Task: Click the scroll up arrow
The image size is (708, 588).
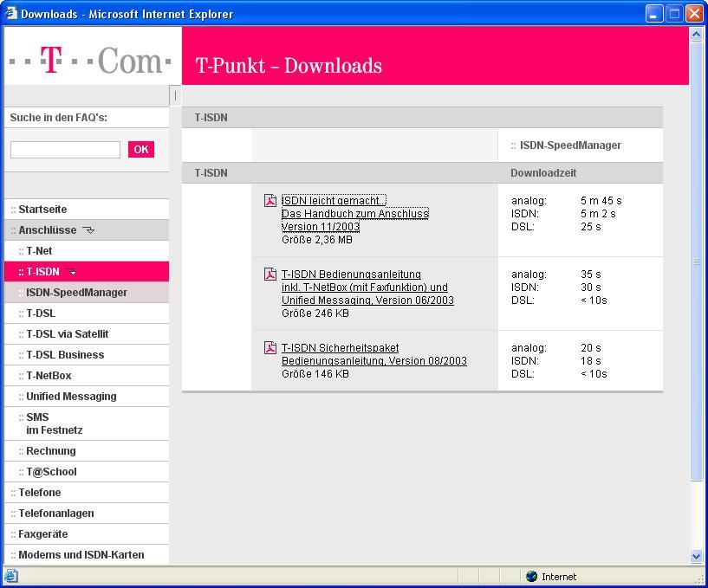Action: [696, 34]
